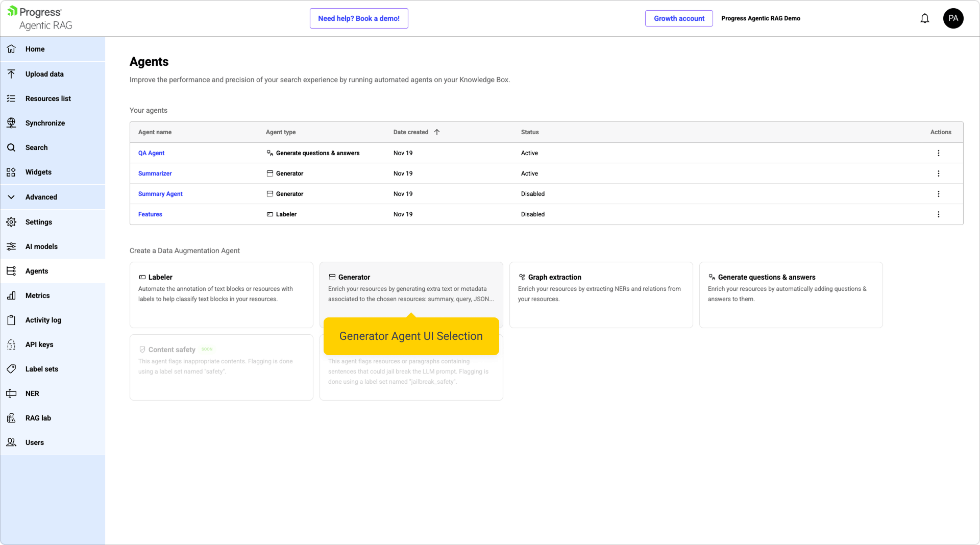This screenshot has width=980, height=545.
Task: Click the API keys icon
Action: (11, 344)
